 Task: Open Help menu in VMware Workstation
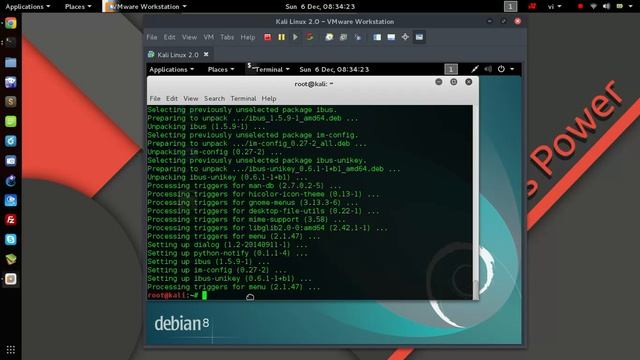248,37
